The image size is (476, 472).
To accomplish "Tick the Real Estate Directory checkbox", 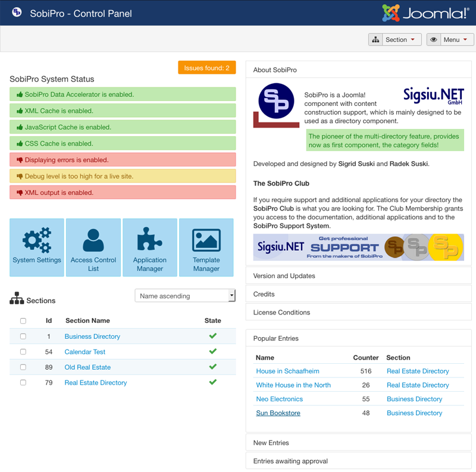I will coord(23,383).
